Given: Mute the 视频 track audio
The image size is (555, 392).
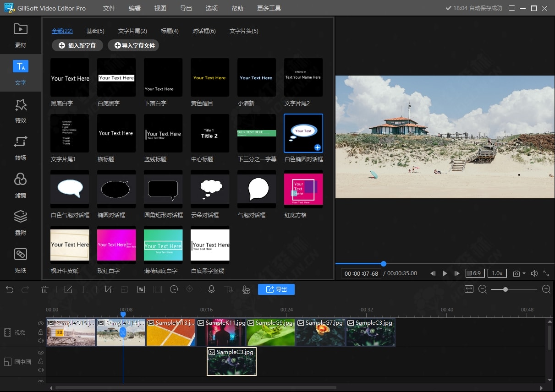Looking at the screenshot, I should [41, 341].
